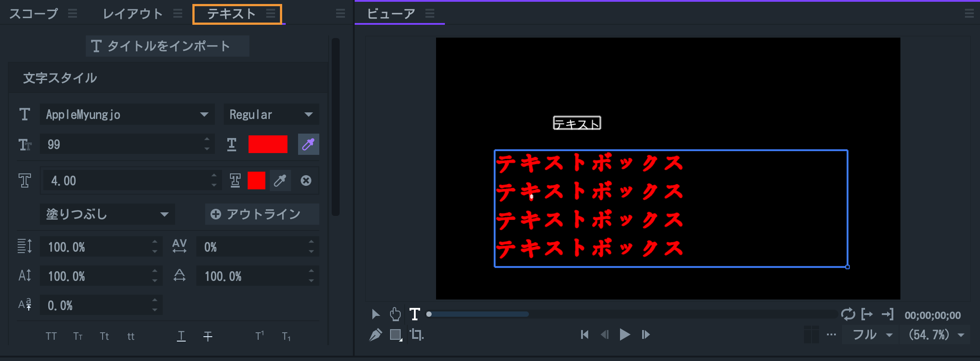Add an outline via アウトライン button

262,214
